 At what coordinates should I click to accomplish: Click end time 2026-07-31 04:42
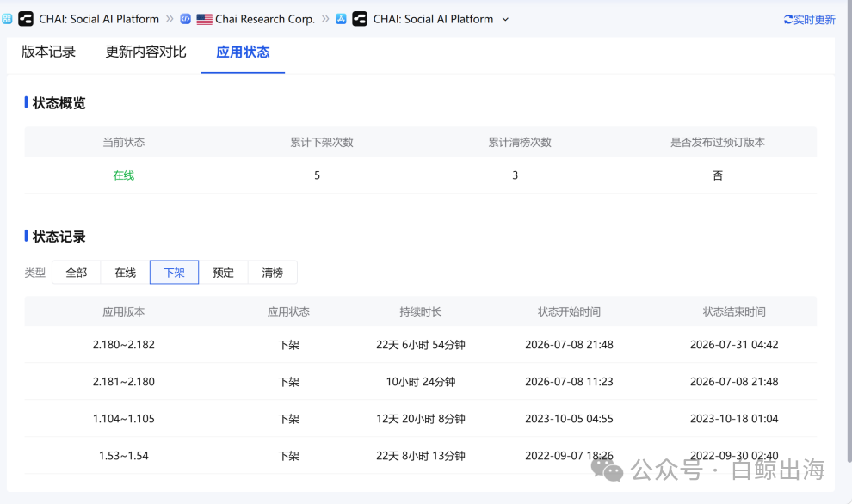pos(734,345)
